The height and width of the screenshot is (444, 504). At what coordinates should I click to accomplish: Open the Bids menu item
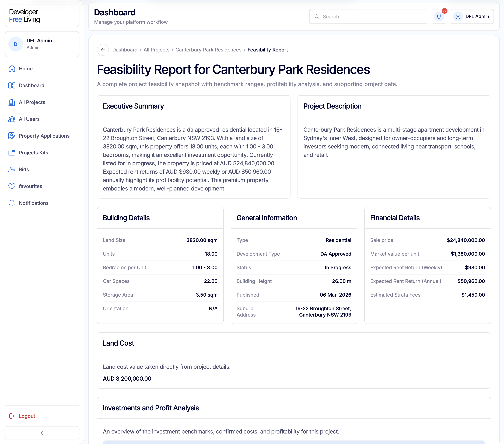click(42, 169)
